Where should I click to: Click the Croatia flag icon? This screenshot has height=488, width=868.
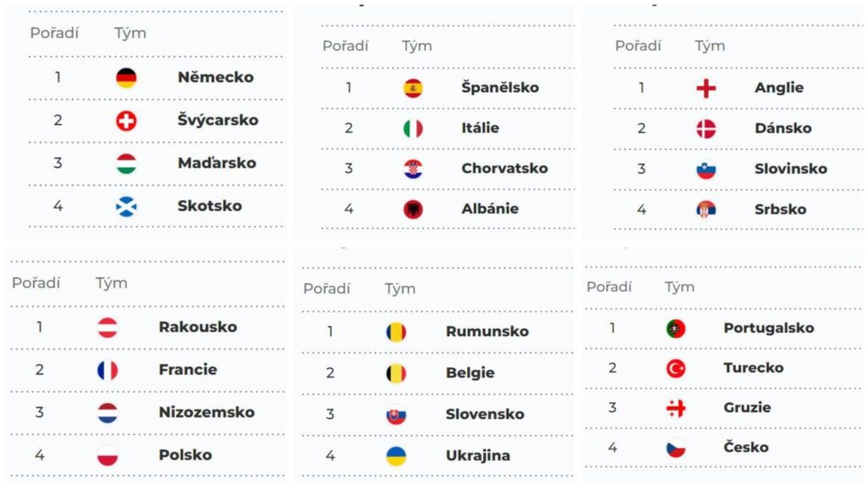pyautogui.click(x=413, y=169)
